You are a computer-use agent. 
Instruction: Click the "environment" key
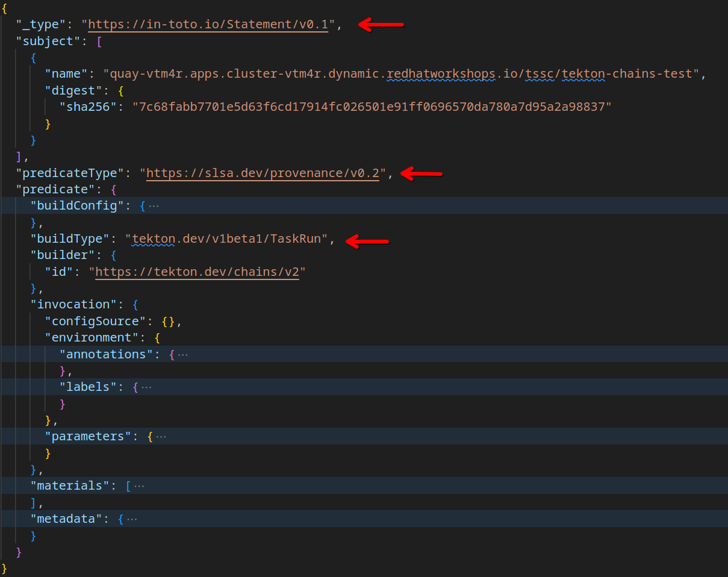coord(92,338)
